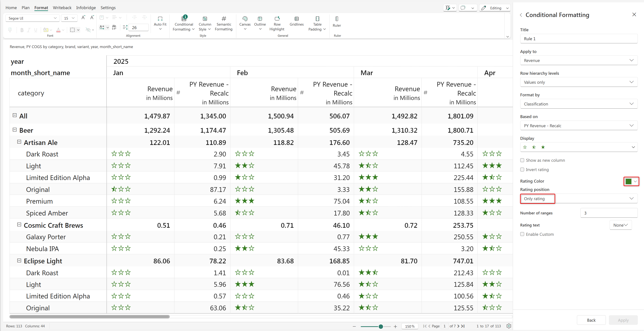Open the Column Style icon

click(205, 19)
